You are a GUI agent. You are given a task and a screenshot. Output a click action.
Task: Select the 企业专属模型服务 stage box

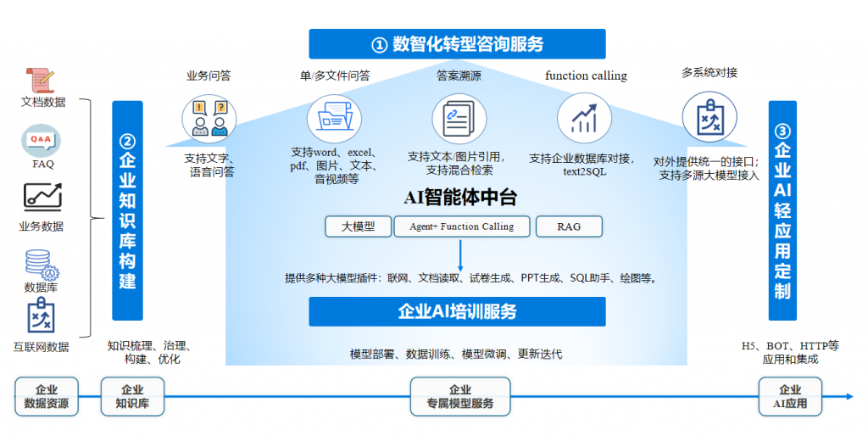pyautogui.click(x=460, y=397)
